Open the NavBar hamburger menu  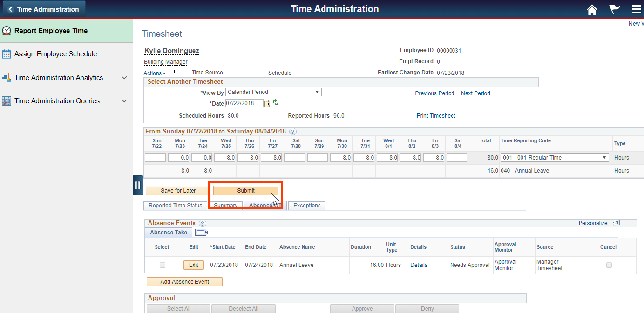637,9
